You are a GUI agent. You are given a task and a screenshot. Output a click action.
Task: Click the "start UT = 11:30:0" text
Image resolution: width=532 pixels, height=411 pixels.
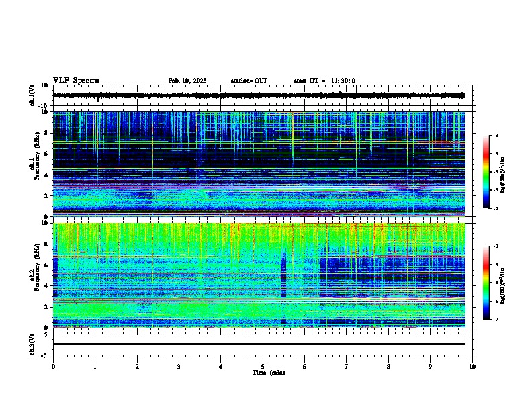324,81
